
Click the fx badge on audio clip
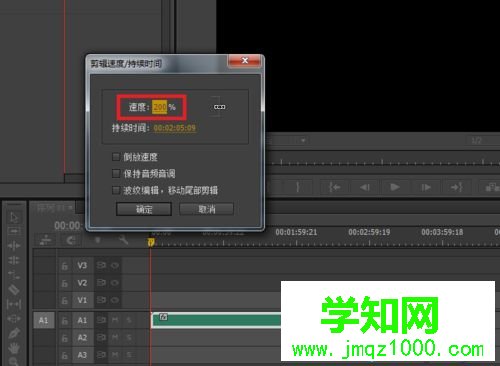(x=163, y=317)
